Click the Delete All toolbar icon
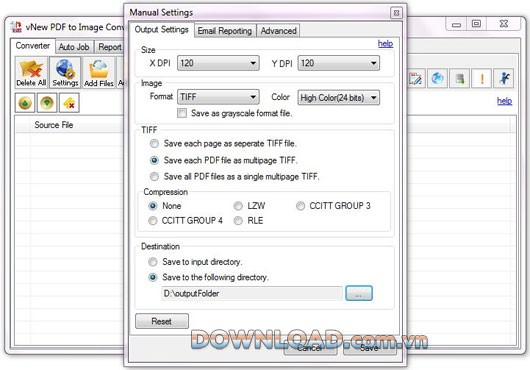Screen dimensions: 530x370 [x=31, y=73]
